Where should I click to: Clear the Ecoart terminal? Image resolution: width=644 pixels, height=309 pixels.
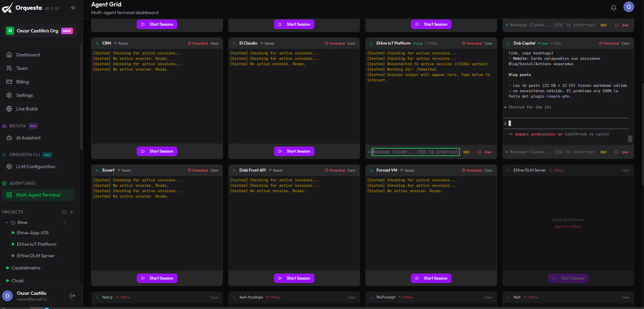point(214,170)
